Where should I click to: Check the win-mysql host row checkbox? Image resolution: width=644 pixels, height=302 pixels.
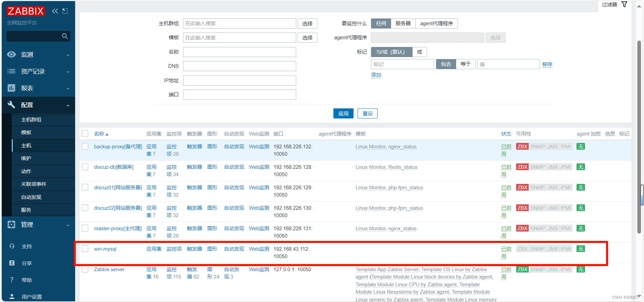[85, 249]
